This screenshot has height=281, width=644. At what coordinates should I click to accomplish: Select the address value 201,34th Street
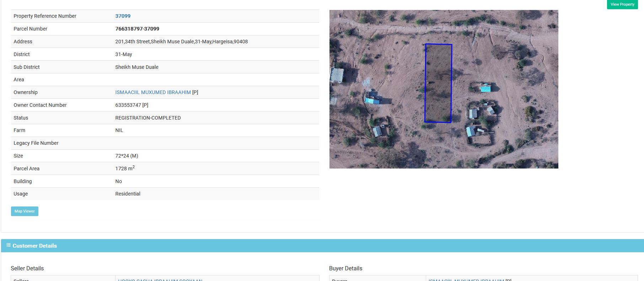[182, 42]
